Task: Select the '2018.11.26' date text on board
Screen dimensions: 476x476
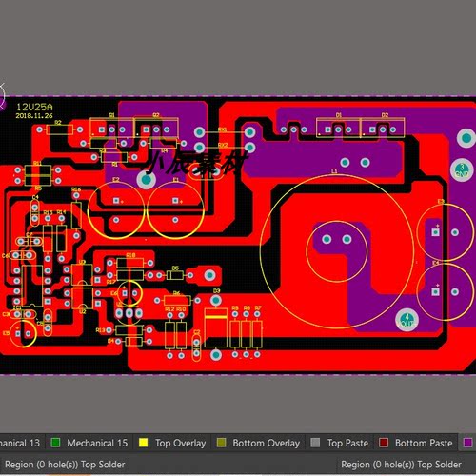Action: 34,116
